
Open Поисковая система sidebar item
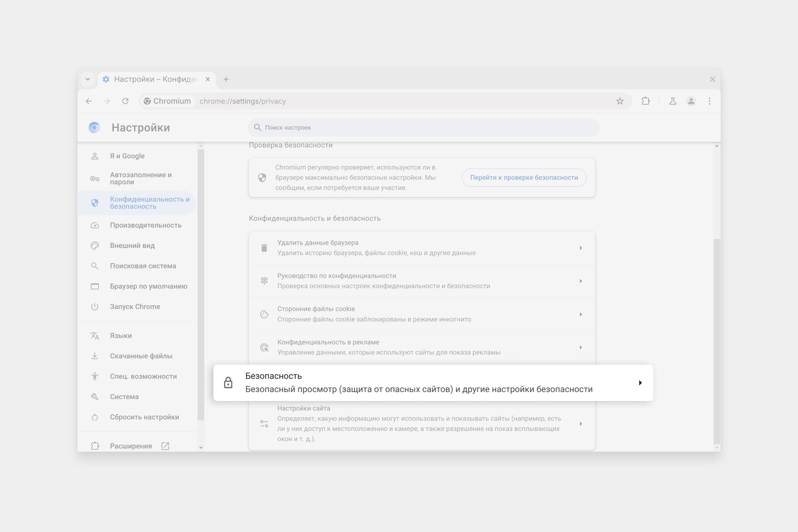[143, 266]
